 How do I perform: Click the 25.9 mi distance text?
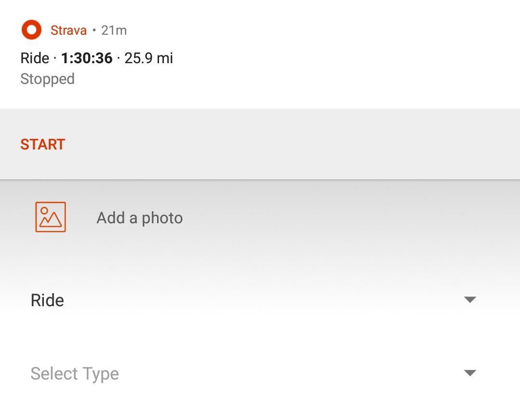point(148,58)
